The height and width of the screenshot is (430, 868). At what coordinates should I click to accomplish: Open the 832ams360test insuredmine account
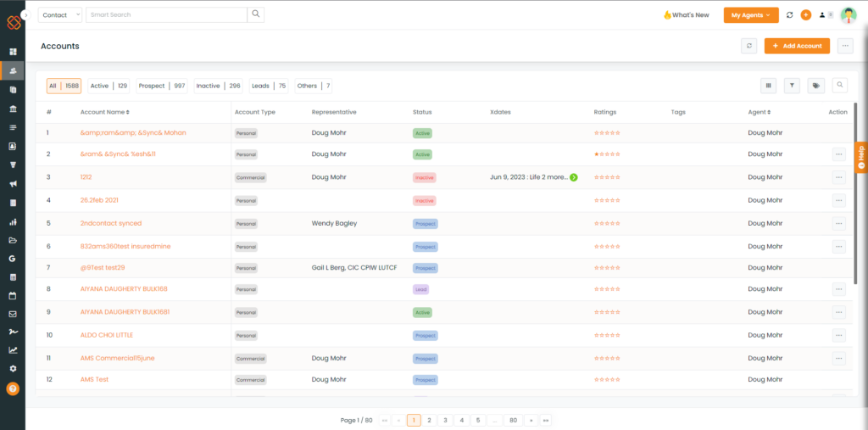tap(125, 246)
